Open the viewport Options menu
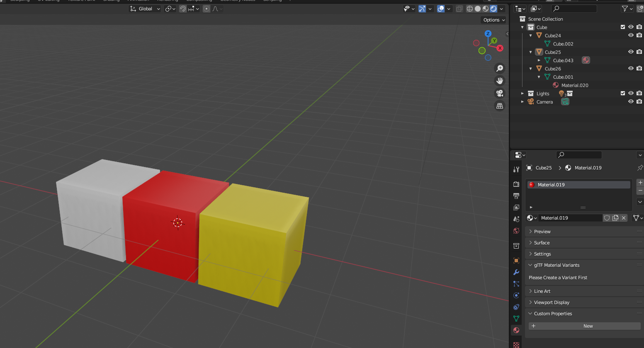644x348 pixels. (x=493, y=20)
